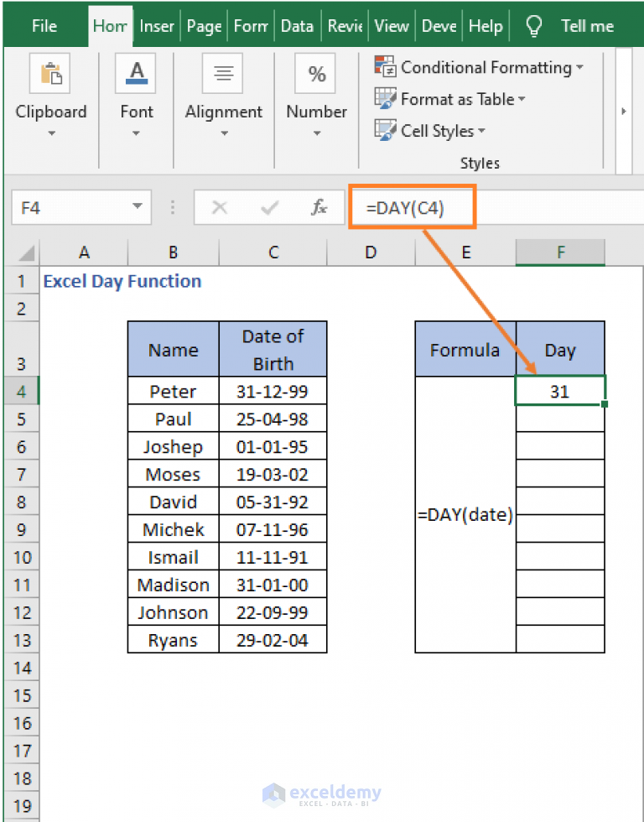Select the Madison cell

tap(173, 585)
